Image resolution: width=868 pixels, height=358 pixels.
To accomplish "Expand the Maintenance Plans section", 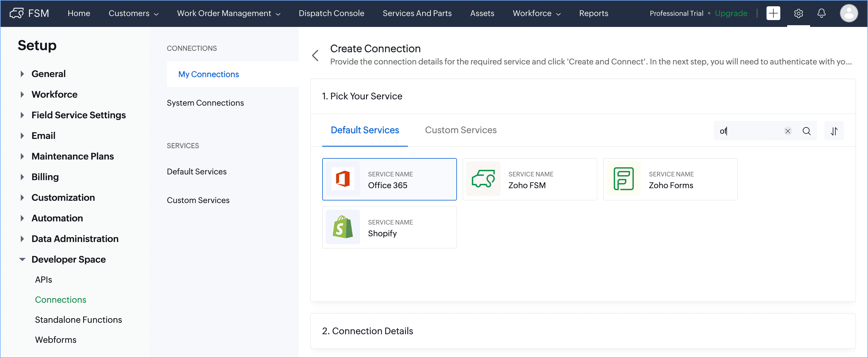I will tap(22, 156).
